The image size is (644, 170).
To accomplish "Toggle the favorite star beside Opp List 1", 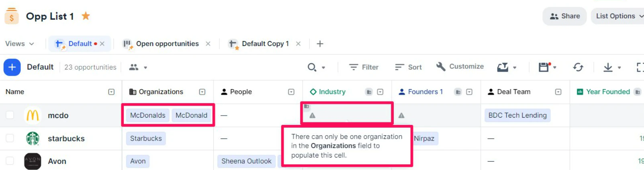I will coord(86,16).
